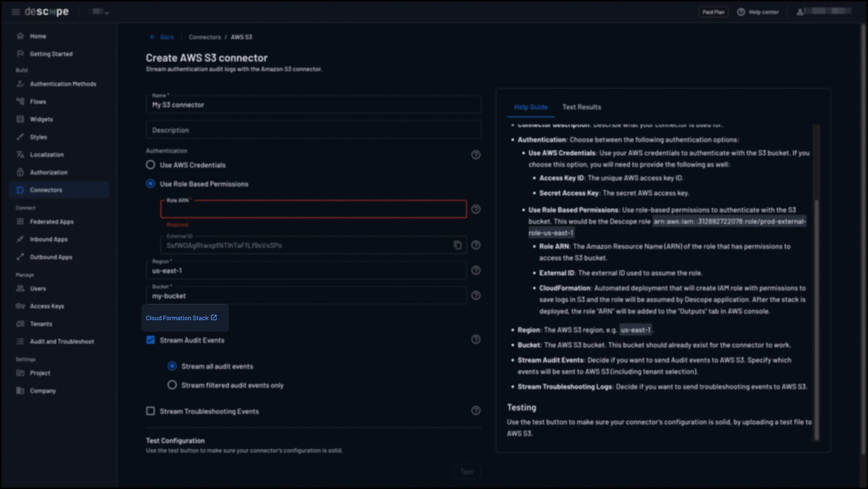Open the help tooltip next to the Bucket field
868x489 pixels.
click(476, 295)
